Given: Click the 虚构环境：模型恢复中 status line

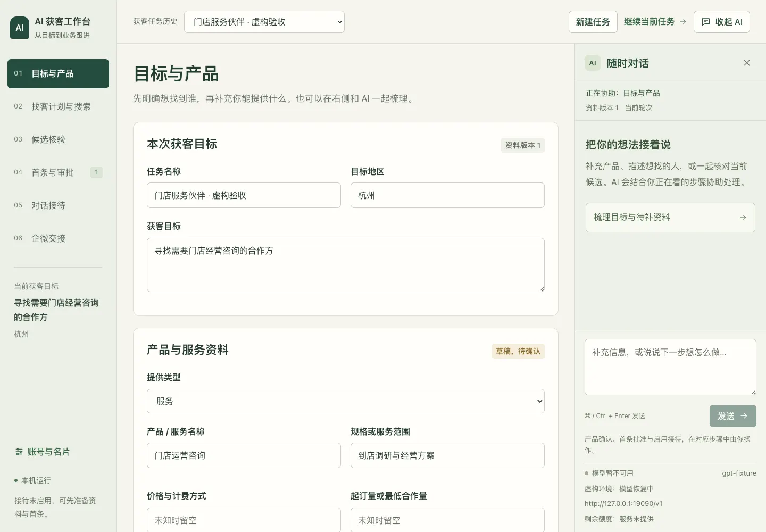Looking at the screenshot, I should tap(619, 488).
